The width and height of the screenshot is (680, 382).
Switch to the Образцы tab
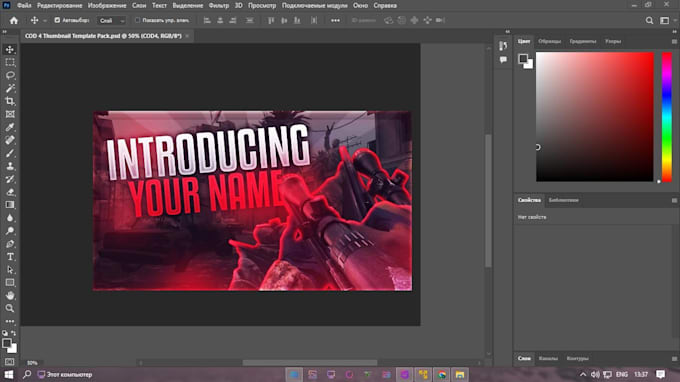(x=549, y=42)
